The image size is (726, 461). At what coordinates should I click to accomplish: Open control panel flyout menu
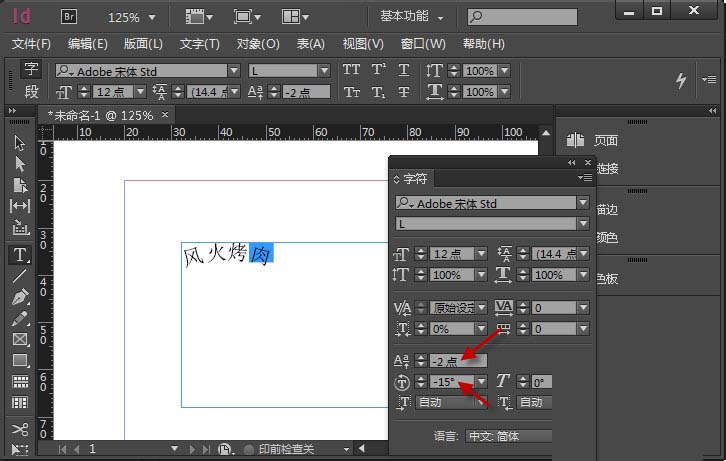point(709,80)
